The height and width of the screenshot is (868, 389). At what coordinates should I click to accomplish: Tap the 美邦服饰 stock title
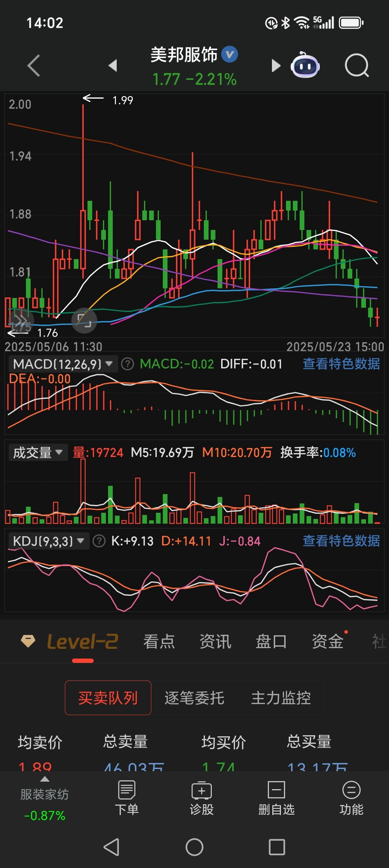(x=184, y=55)
